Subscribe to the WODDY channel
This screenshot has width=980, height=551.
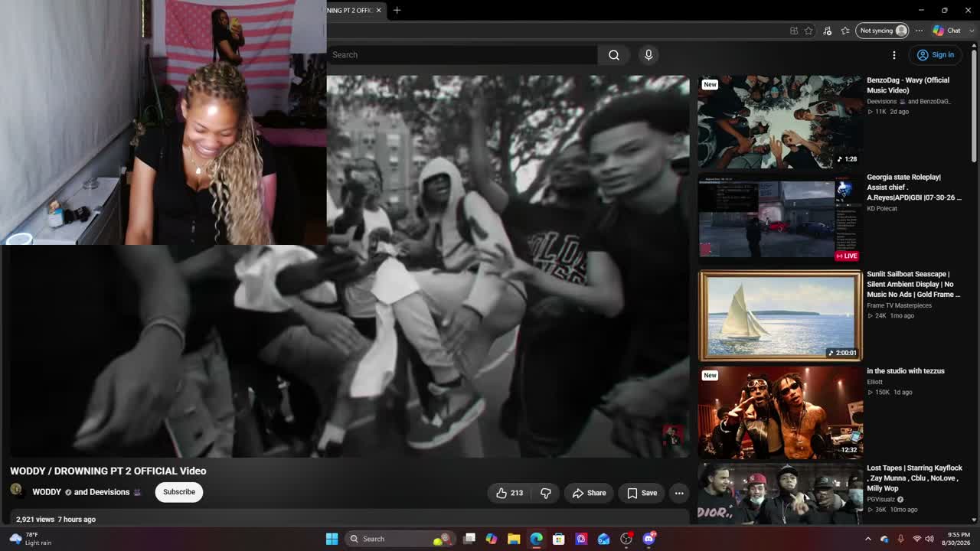[x=179, y=492]
